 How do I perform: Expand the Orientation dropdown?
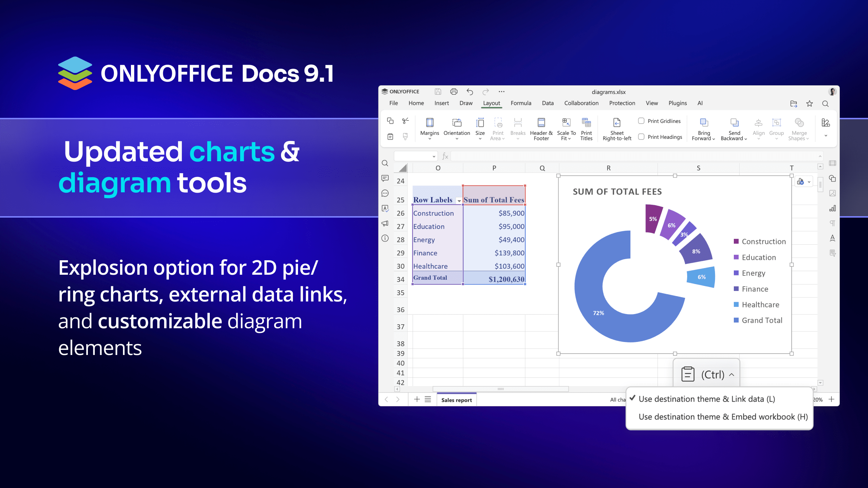(x=457, y=139)
